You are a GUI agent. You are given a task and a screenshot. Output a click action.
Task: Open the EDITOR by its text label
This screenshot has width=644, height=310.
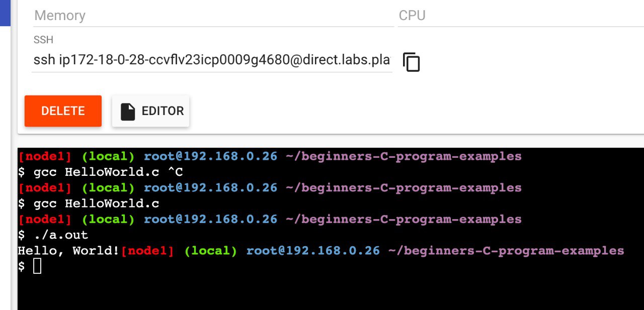pyautogui.click(x=163, y=111)
